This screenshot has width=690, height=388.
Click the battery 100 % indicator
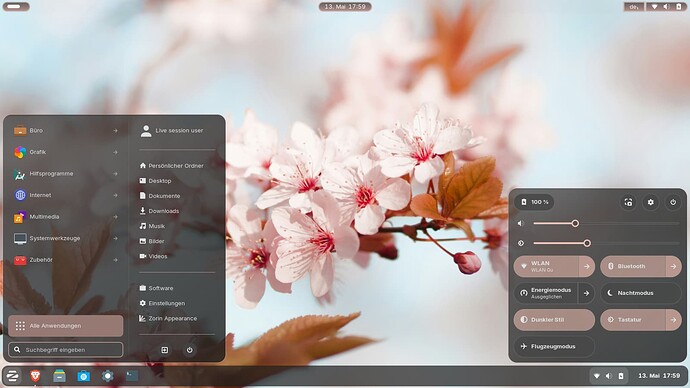point(535,202)
